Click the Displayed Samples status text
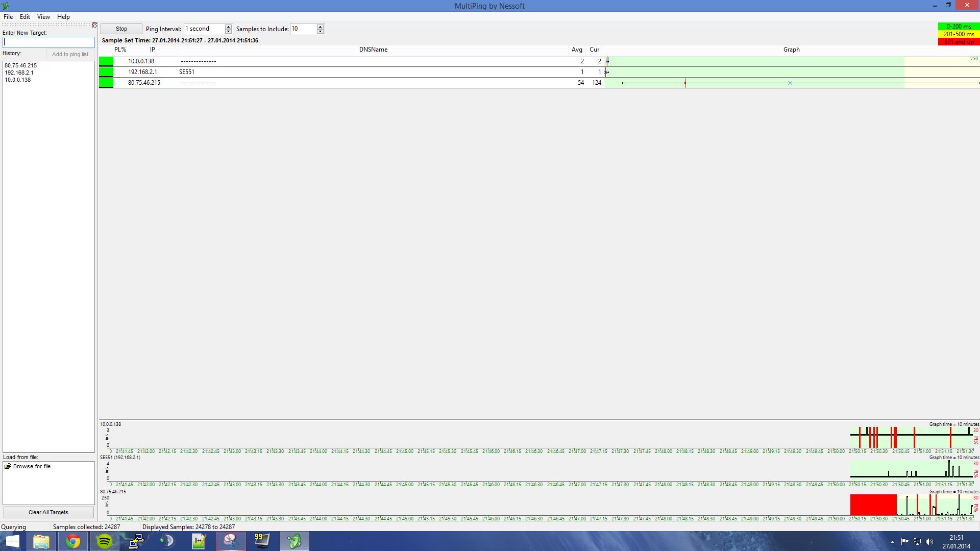 pyautogui.click(x=188, y=527)
